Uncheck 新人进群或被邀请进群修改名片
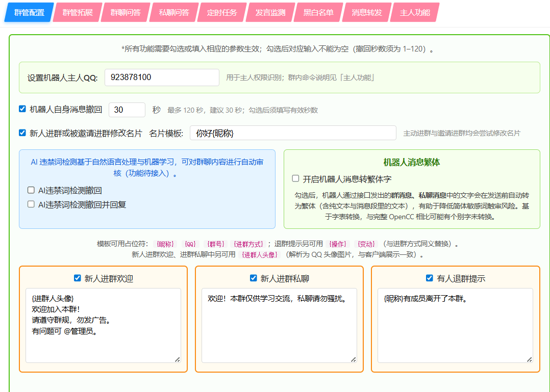 pyautogui.click(x=21, y=133)
